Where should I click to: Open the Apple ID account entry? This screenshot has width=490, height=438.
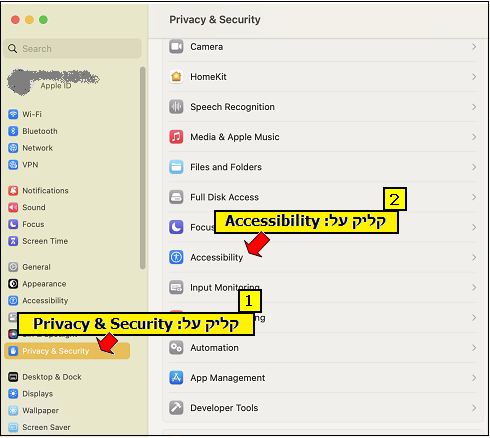click(53, 82)
